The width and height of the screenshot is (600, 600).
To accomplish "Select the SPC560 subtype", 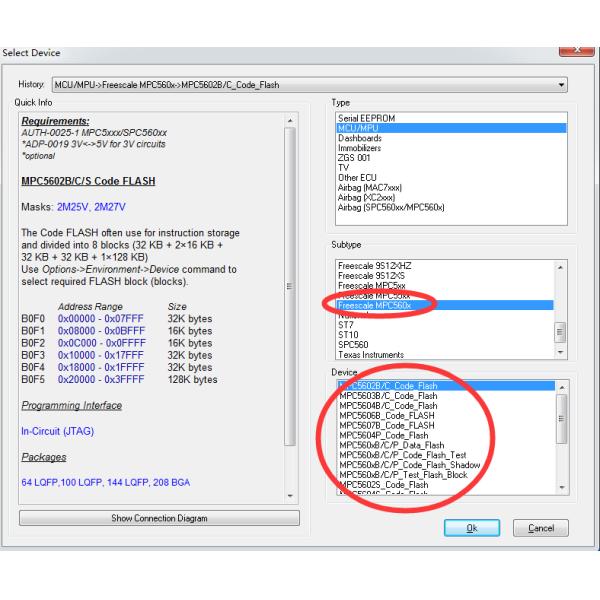I will click(x=355, y=344).
